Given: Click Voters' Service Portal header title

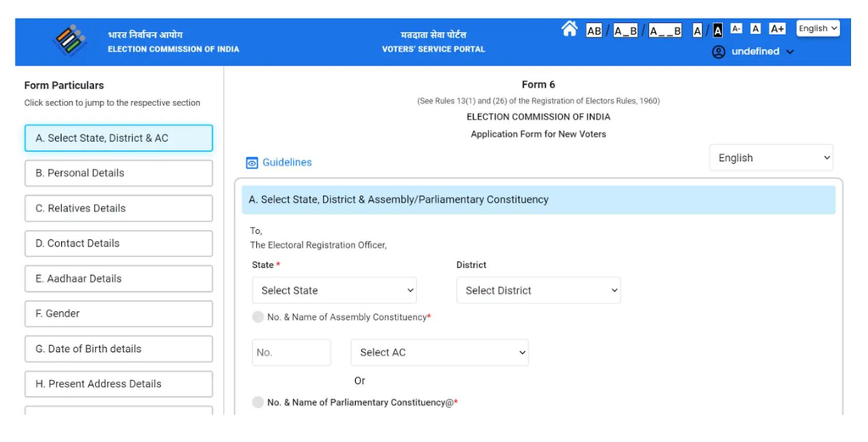Looking at the screenshot, I should pos(433,49).
